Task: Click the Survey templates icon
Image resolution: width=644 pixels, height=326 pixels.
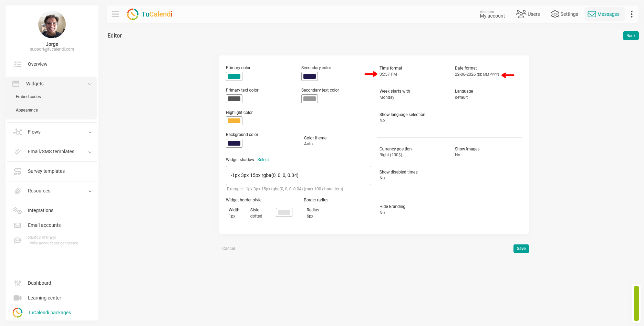Action: tap(18, 171)
